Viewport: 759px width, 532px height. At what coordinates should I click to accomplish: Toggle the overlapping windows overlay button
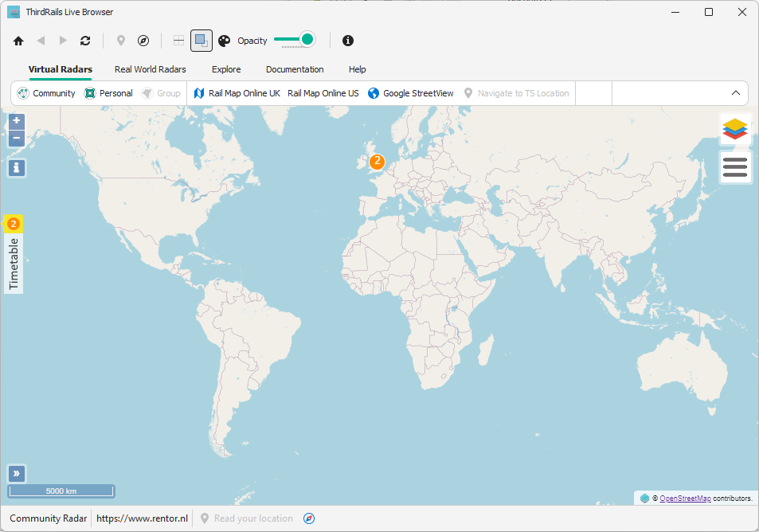pyautogui.click(x=201, y=41)
